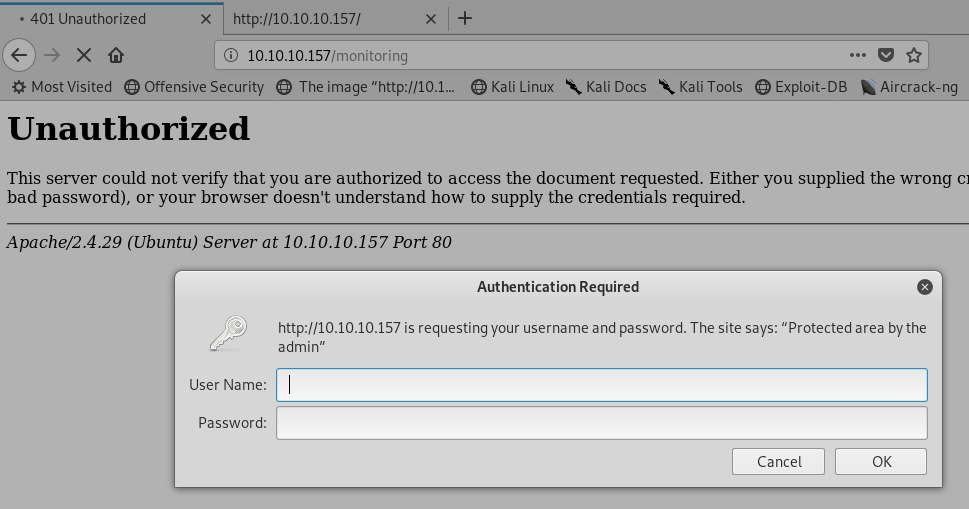Bookmark this page with the star icon
Viewport: 969px width, 509px height.
(913, 56)
